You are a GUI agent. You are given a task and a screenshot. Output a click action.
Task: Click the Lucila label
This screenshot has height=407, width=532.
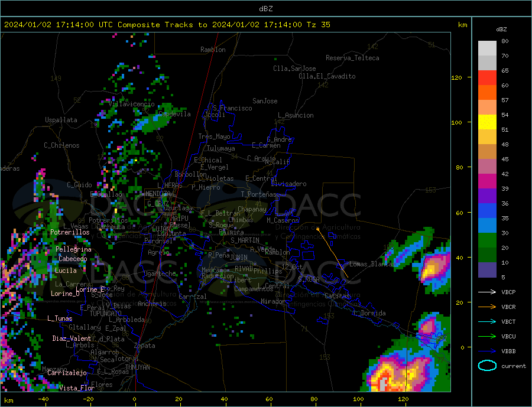66,271
